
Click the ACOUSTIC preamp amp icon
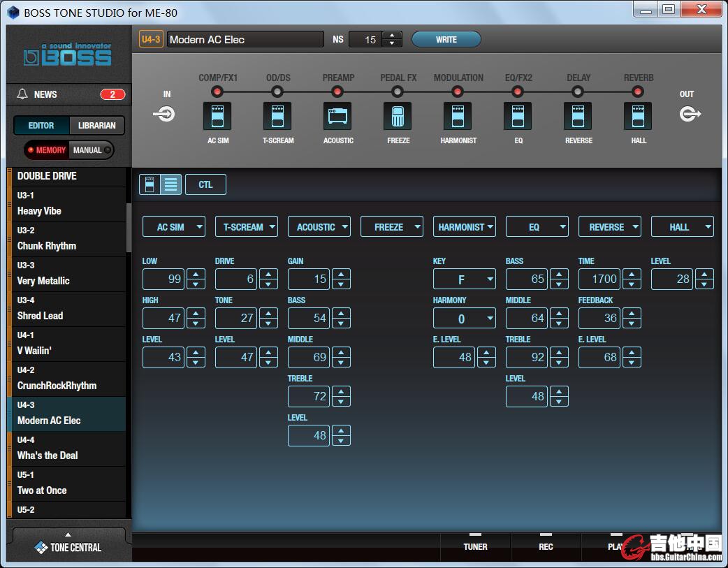click(x=337, y=116)
